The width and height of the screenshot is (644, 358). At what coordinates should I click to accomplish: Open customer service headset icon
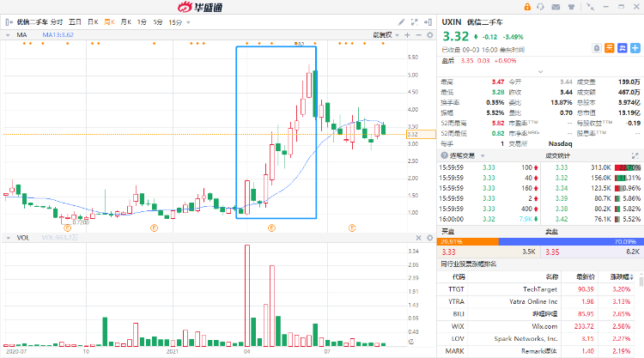click(x=540, y=7)
